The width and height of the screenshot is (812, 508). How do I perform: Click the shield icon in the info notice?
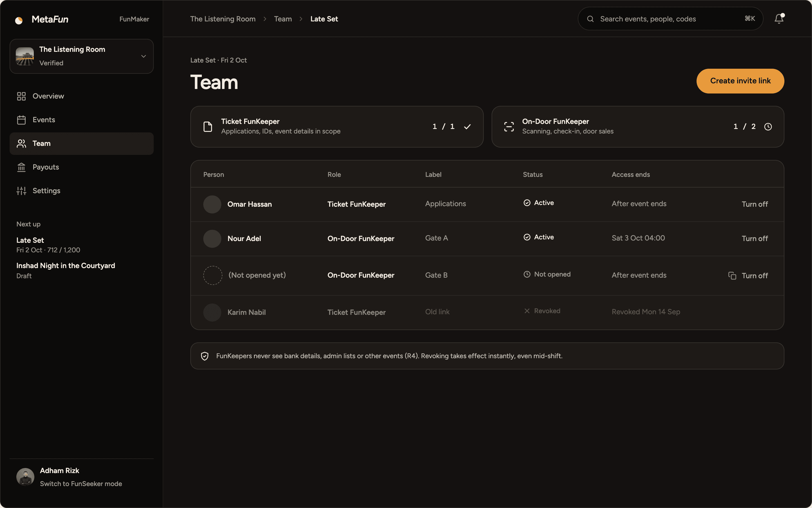click(x=205, y=356)
